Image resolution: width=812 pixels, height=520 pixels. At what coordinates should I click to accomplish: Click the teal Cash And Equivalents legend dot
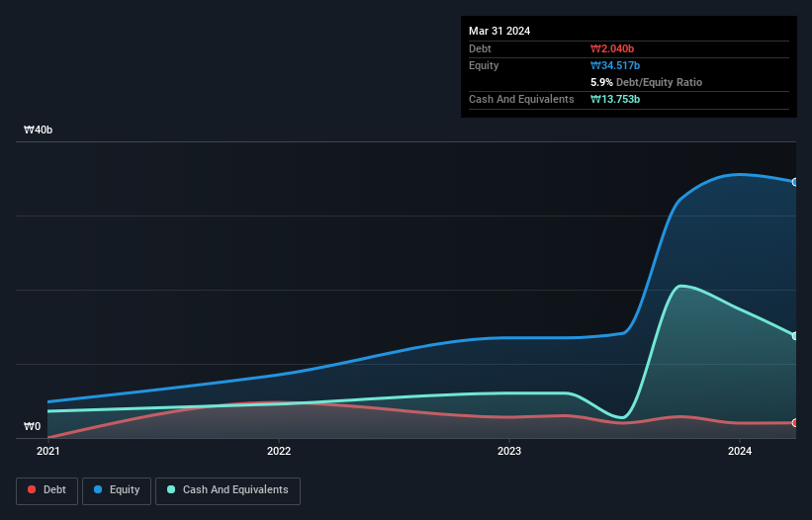coord(171,489)
